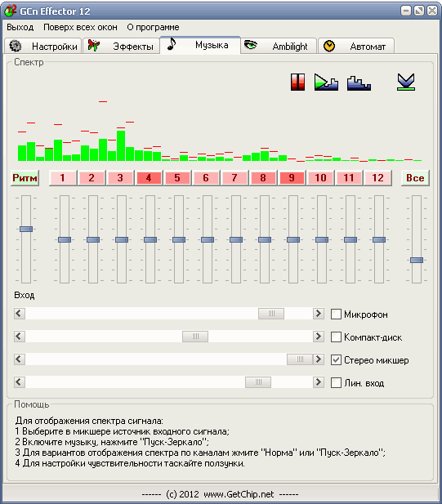Open the Выход menu
442x504 pixels.
click(20, 27)
